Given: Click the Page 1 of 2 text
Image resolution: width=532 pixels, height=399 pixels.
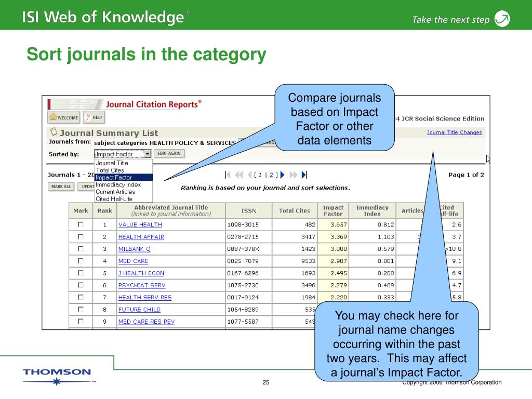Looking at the screenshot, I should pos(466,175).
